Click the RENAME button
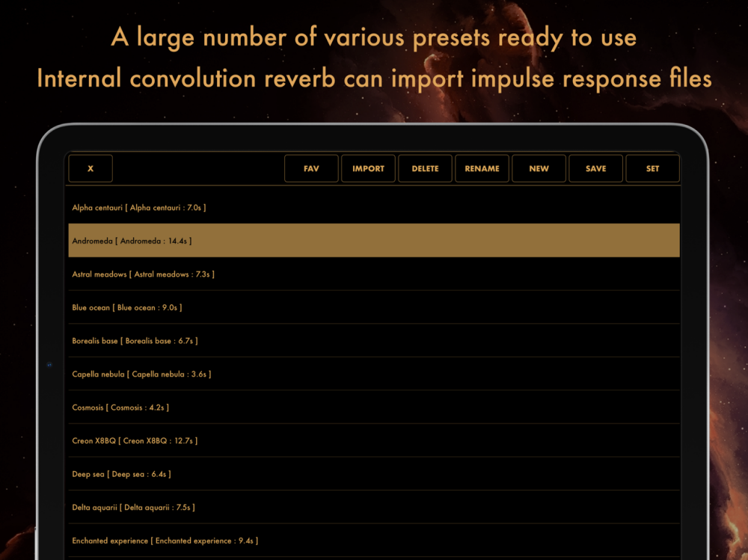 pos(482,168)
